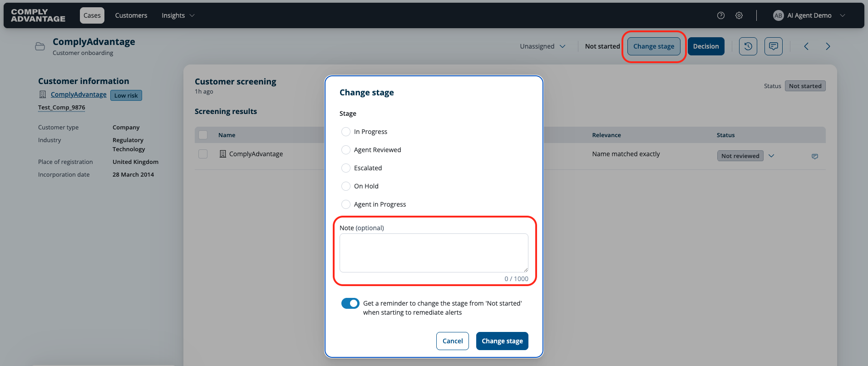Check the ComplyAdvantage result row checkbox
Screen dimensions: 868x366
[203, 154]
